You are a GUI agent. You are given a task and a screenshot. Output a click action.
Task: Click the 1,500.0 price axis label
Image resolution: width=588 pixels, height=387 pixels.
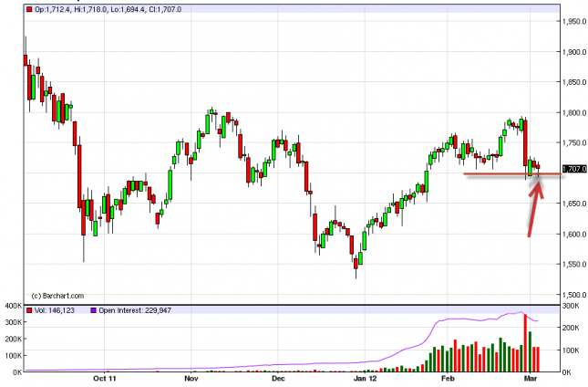pyautogui.click(x=574, y=295)
